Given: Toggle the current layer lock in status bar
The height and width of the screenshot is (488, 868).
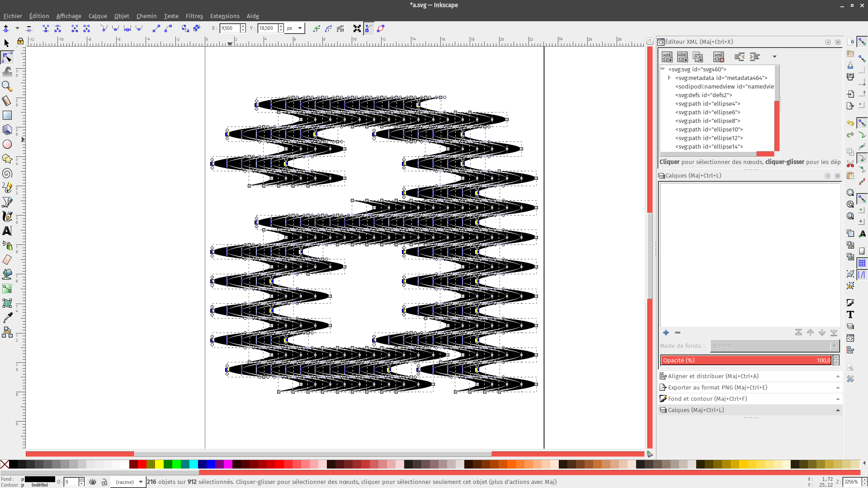Looking at the screenshot, I should (104, 482).
